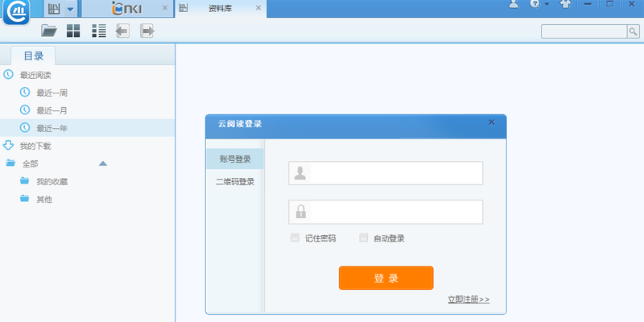This screenshot has height=322, width=644.
Task: Click the download arrow icon beside 我的下载
Action: 8,146
